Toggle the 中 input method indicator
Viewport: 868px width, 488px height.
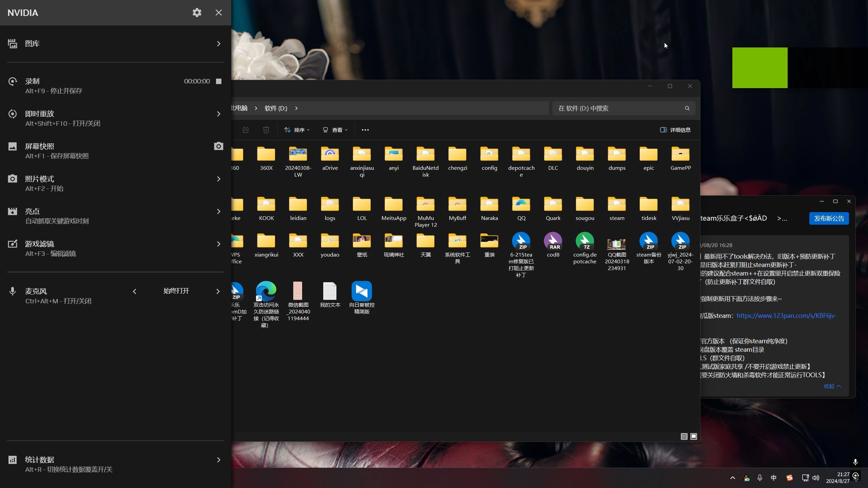(x=774, y=478)
